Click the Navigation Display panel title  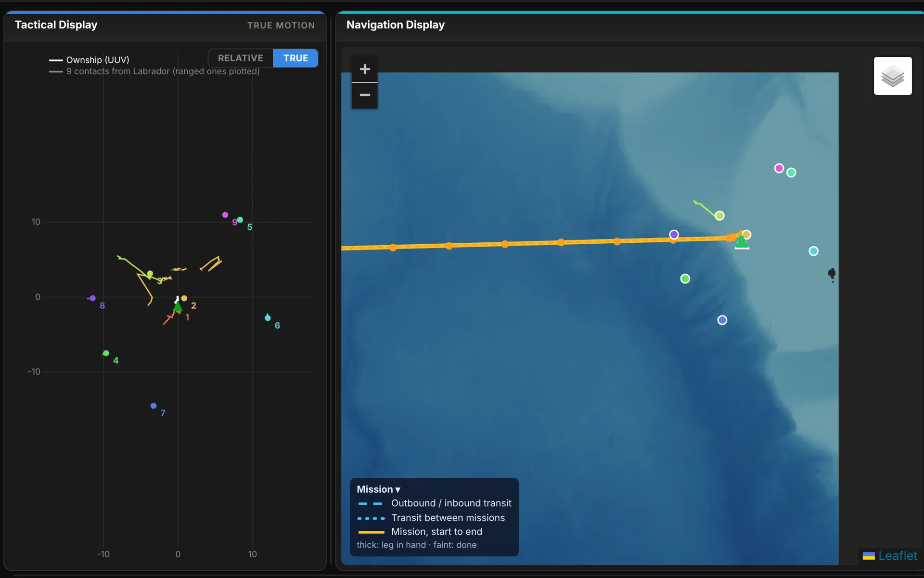click(x=396, y=25)
